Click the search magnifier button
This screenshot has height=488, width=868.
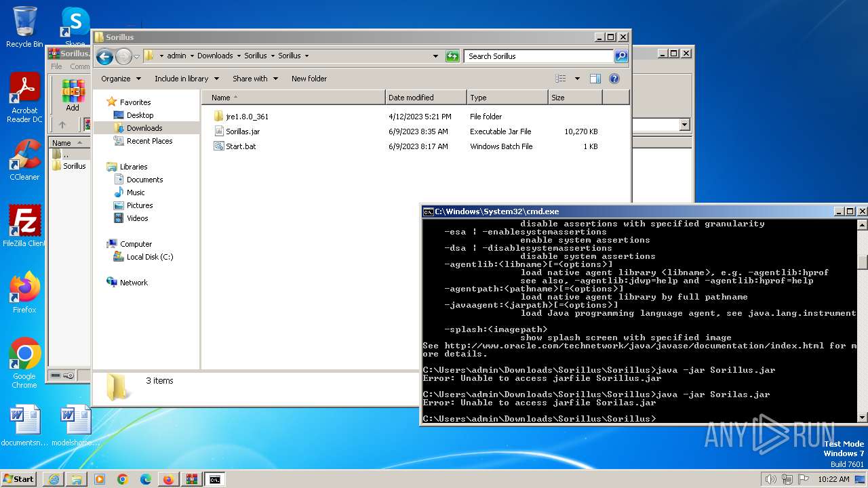(620, 56)
